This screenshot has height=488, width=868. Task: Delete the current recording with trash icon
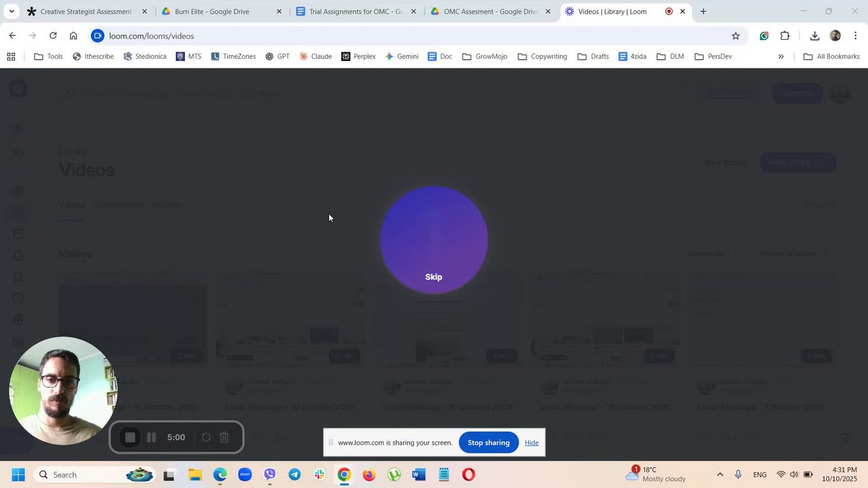tap(224, 437)
